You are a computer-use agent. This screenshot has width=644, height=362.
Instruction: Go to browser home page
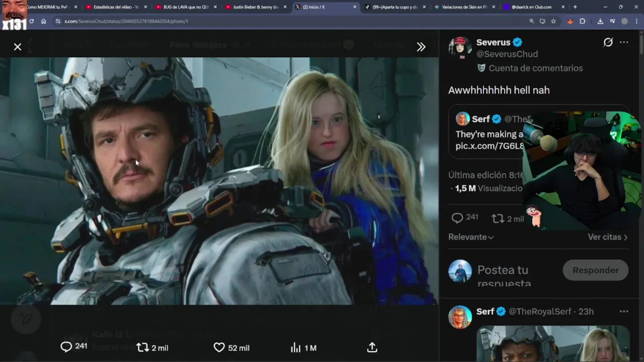(x=44, y=21)
